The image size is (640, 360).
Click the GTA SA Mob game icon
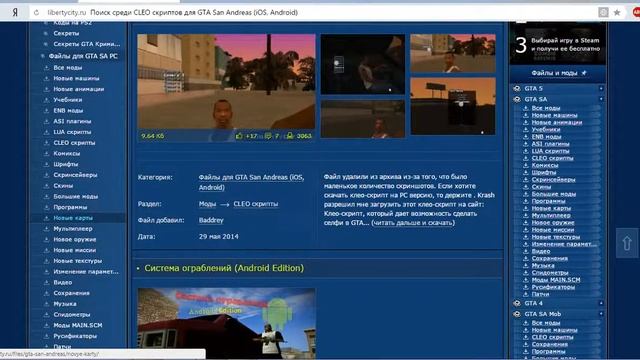point(517,314)
